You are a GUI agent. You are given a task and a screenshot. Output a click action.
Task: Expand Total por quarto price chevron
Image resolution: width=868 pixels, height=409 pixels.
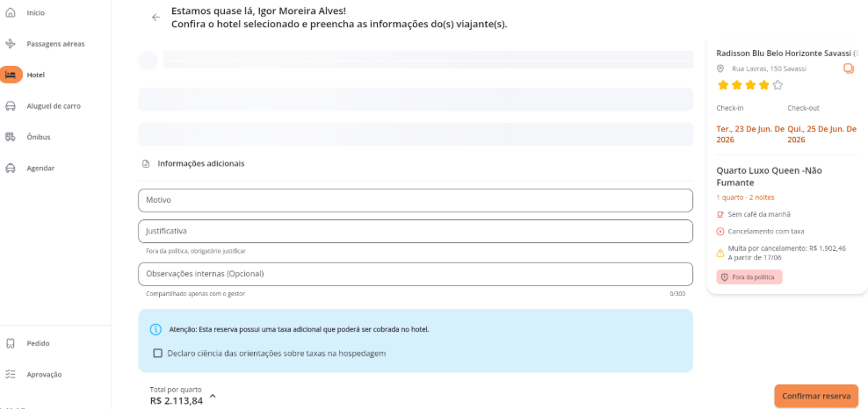213,396
